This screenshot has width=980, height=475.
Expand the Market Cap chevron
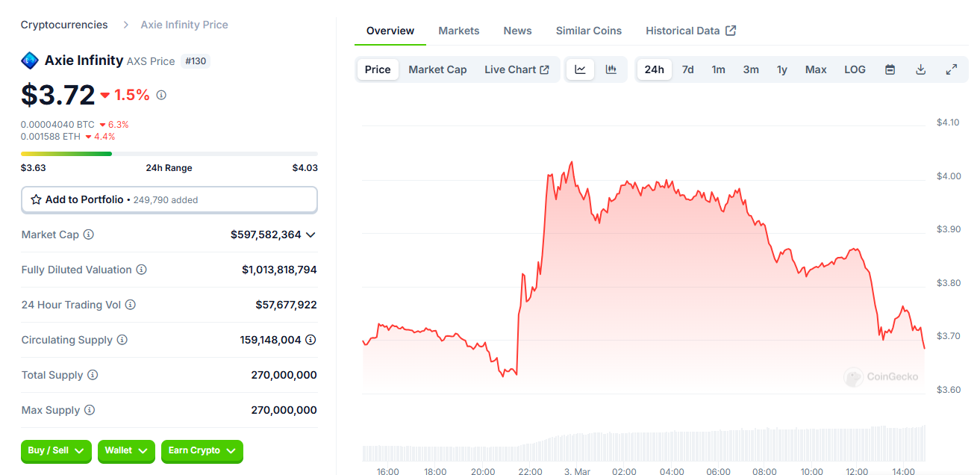pos(310,235)
